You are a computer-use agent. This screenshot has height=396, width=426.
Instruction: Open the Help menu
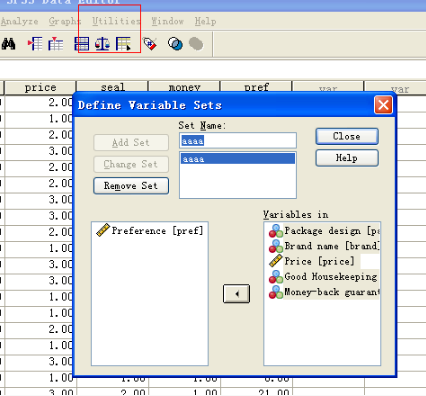tap(205, 21)
